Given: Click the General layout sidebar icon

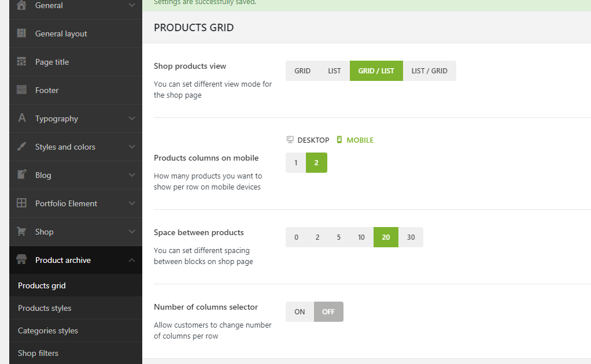Looking at the screenshot, I should (x=22, y=34).
